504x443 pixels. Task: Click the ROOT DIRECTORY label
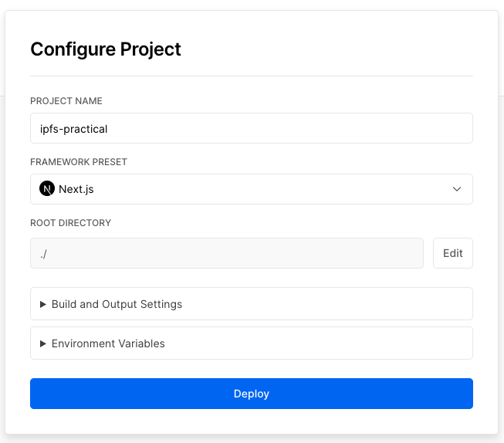click(71, 223)
